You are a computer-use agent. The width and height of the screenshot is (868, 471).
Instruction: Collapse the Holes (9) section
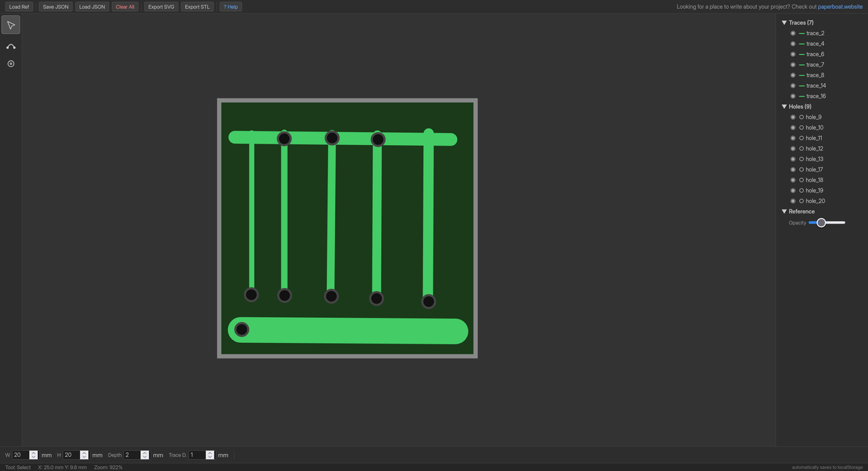[x=785, y=107]
